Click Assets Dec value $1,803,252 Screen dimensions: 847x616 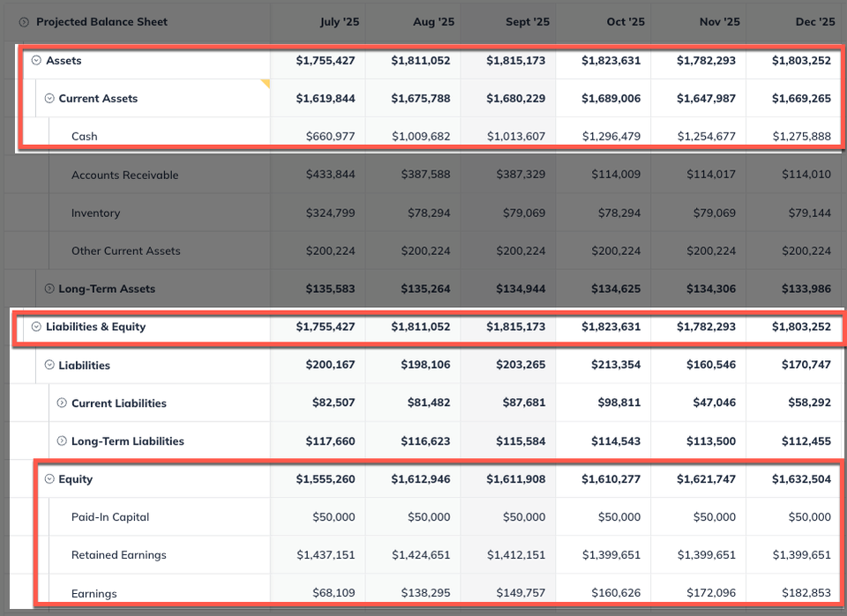pos(801,61)
